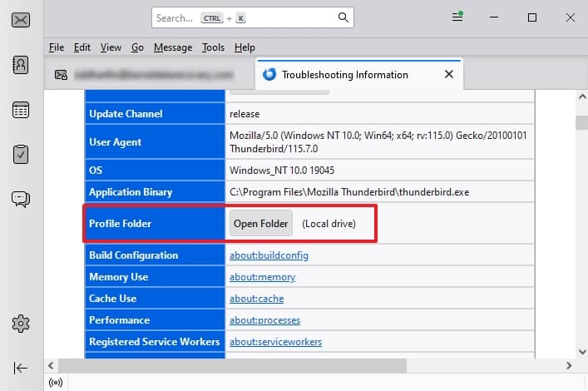
Task: Open the about:memory link
Action: (263, 277)
